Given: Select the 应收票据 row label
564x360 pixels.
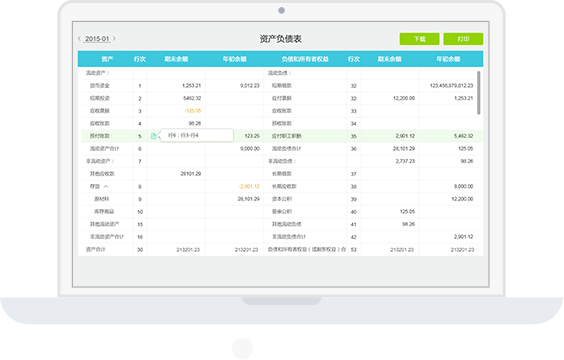Looking at the screenshot, I should [x=100, y=111].
